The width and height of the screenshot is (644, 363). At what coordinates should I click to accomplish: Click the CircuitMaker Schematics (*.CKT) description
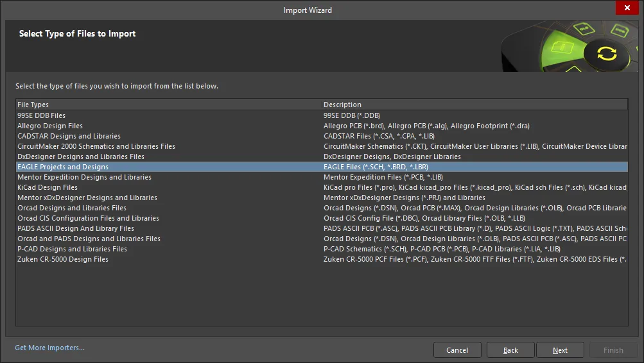coord(475,146)
